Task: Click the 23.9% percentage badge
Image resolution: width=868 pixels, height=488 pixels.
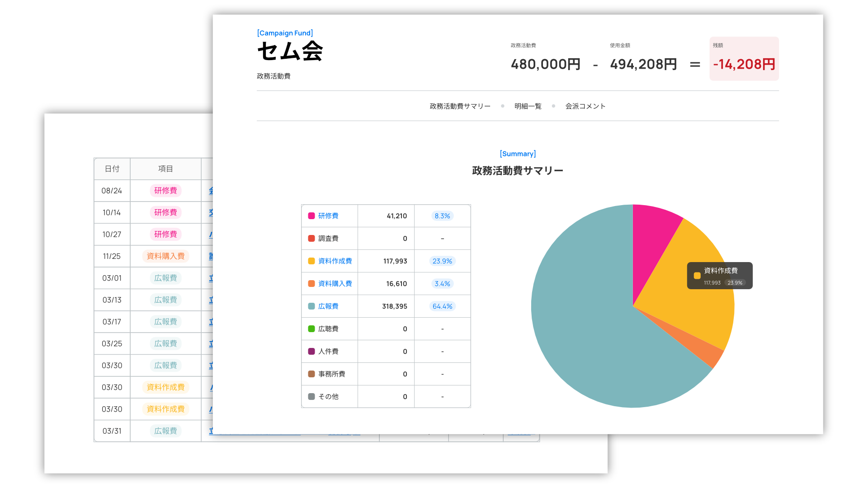Action: [442, 261]
